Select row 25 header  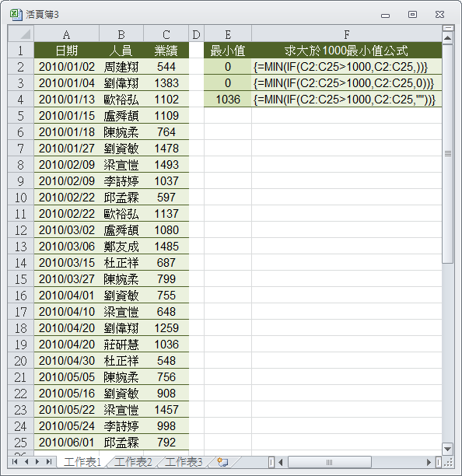21,443
